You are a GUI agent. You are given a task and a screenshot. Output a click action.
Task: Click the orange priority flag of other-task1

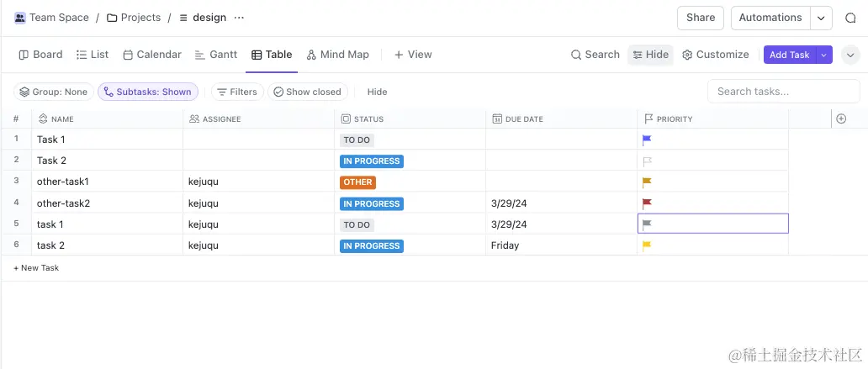click(647, 182)
